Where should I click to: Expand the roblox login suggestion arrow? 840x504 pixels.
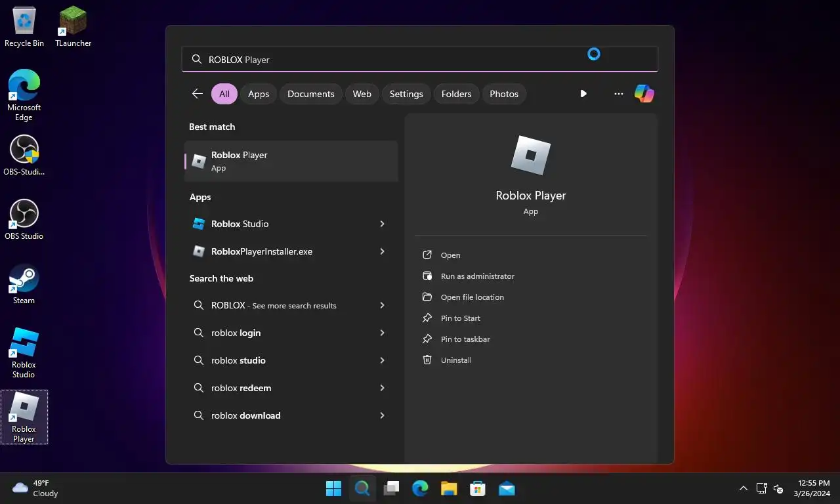click(382, 333)
